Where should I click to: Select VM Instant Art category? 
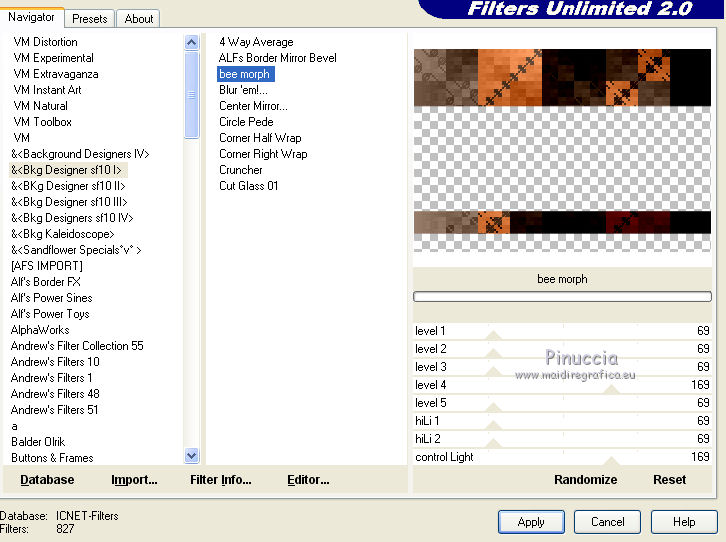pyautogui.click(x=47, y=90)
